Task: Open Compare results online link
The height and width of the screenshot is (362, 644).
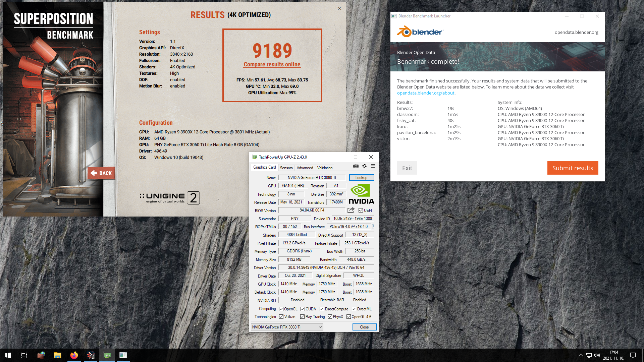Action: (272, 64)
